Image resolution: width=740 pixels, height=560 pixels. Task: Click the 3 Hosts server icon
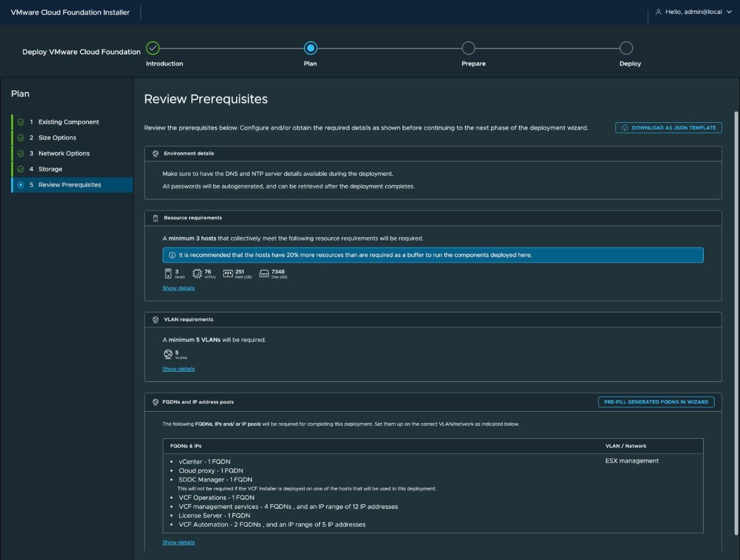[169, 274]
